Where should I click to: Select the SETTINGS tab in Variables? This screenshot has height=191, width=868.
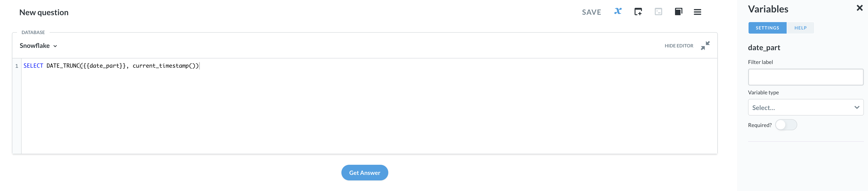pos(767,28)
